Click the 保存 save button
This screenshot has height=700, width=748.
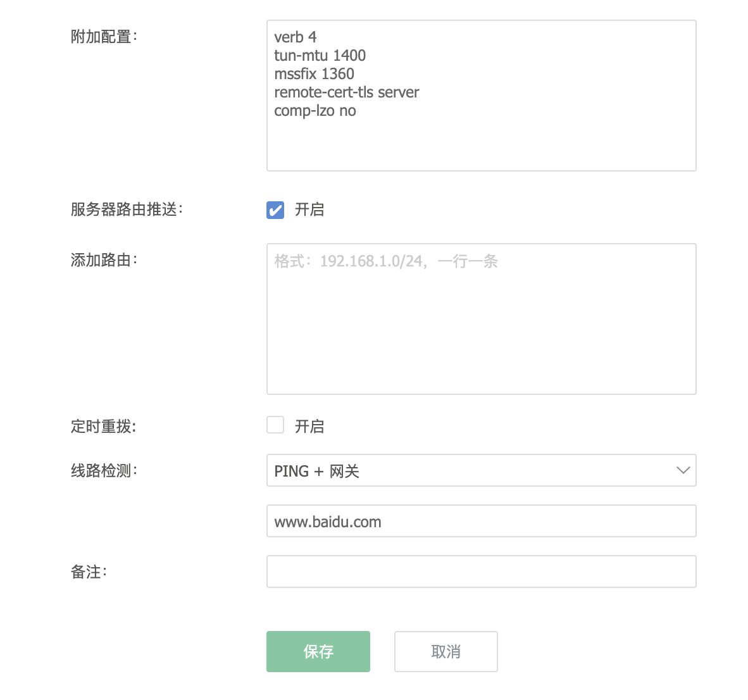point(318,651)
